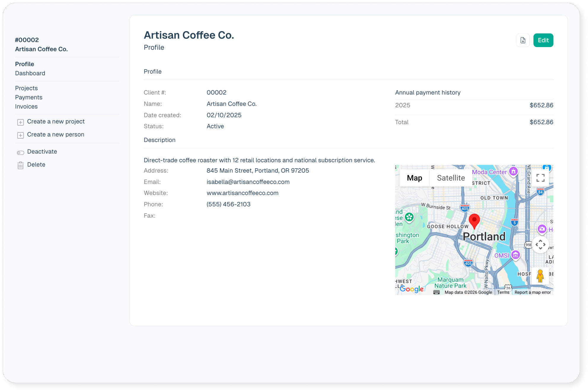Image resolution: width=588 pixels, height=391 pixels.
Task: Click the www.artisancoffeeco.com website link
Action: (x=242, y=193)
